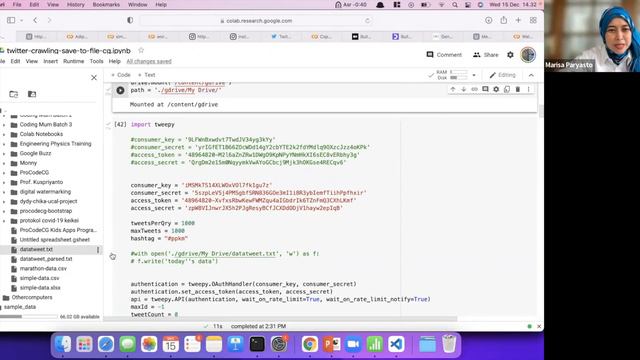
Task: Open the Insert menu in Colab
Action: [51, 61]
